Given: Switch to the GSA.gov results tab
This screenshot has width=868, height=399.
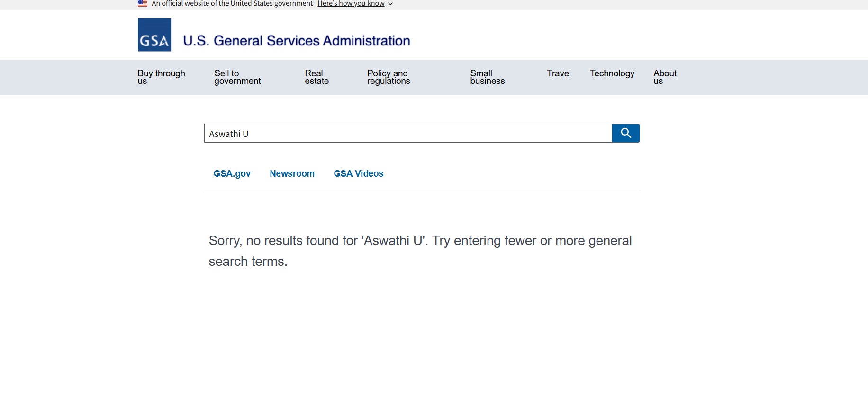Looking at the screenshot, I should [232, 174].
